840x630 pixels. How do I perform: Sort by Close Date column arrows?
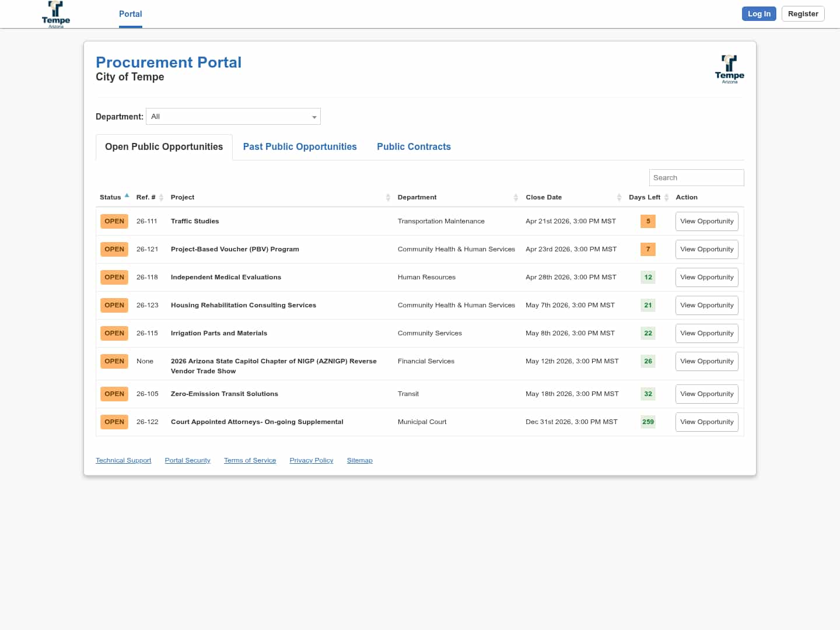coord(619,198)
